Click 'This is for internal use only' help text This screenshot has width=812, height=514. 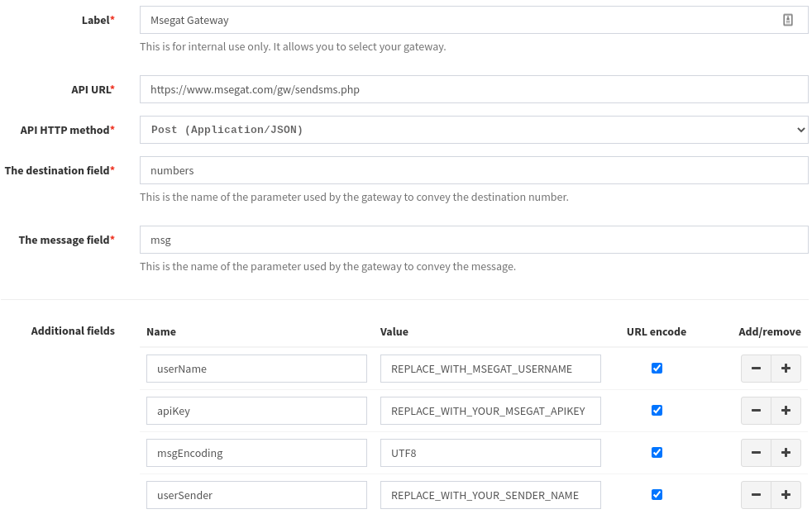tap(293, 46)
